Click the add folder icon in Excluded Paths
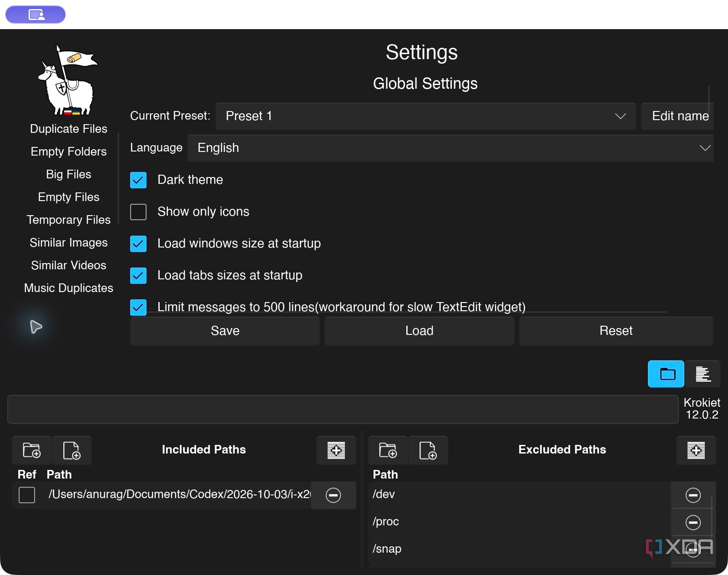 388,450
